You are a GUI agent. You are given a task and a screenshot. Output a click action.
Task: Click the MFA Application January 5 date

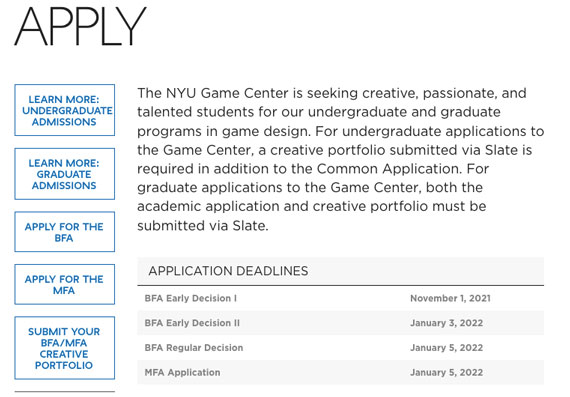pos(446,373)
